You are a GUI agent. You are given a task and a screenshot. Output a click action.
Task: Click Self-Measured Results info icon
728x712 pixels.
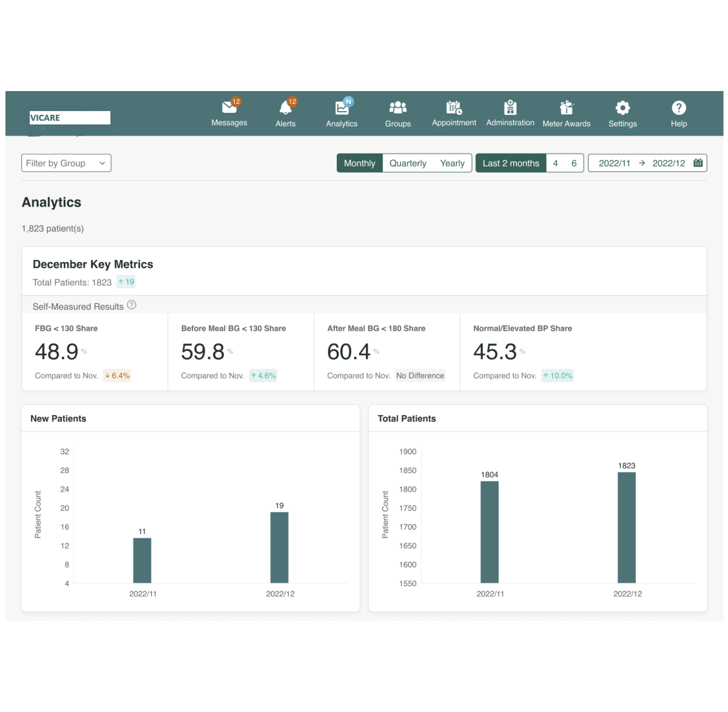(x=132, y=305)
